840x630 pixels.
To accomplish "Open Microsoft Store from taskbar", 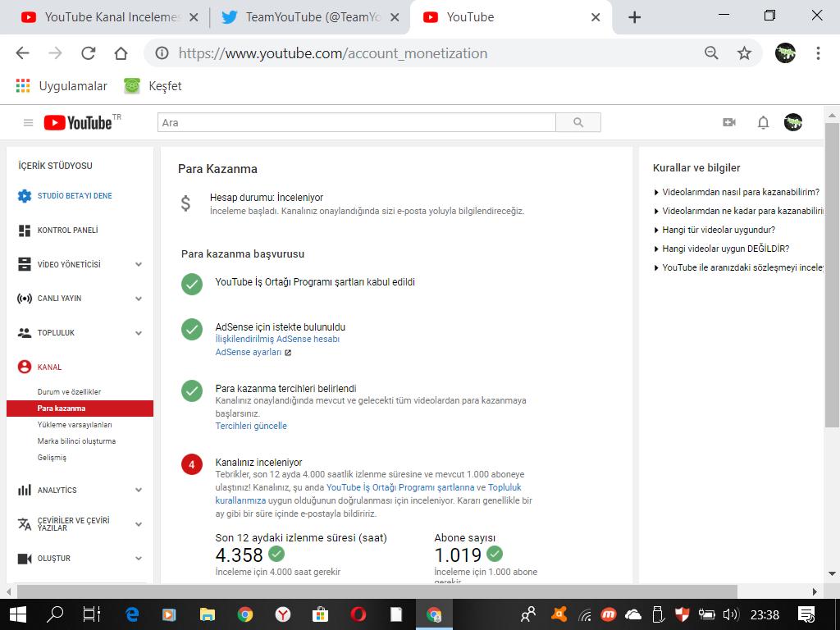I will pos(321,614).
